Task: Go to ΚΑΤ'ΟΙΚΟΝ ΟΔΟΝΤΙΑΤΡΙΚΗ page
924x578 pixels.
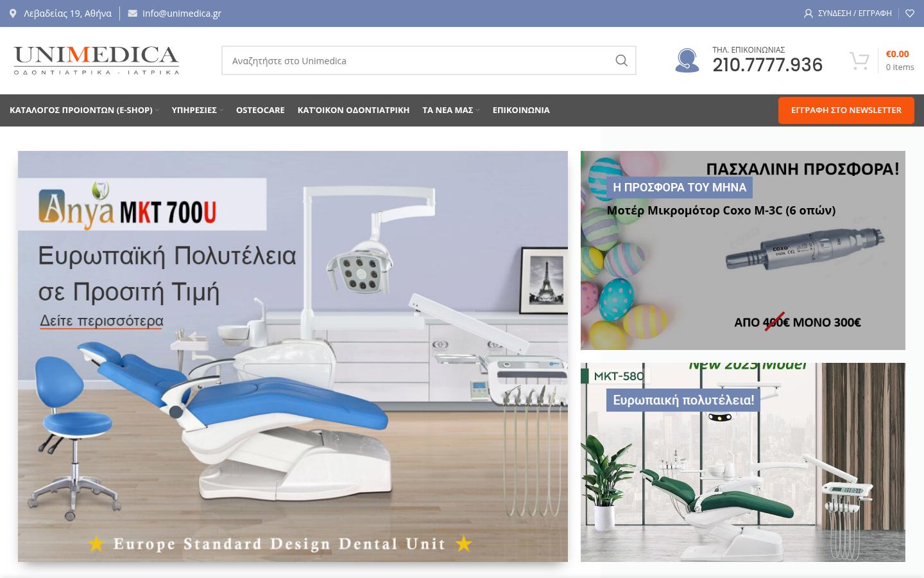Action: coord(354,110)
